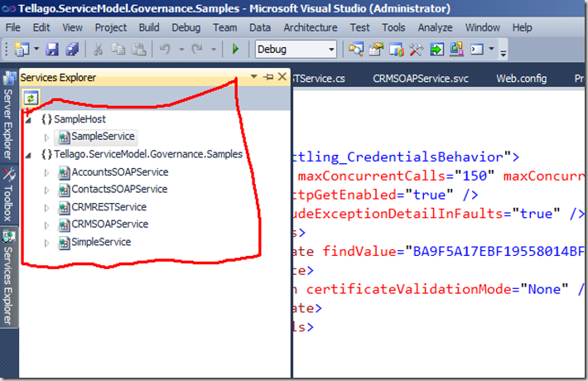This screenshot has width=588, height=381.
Task: Open the Architecture menu
Action: coord(310,28)
